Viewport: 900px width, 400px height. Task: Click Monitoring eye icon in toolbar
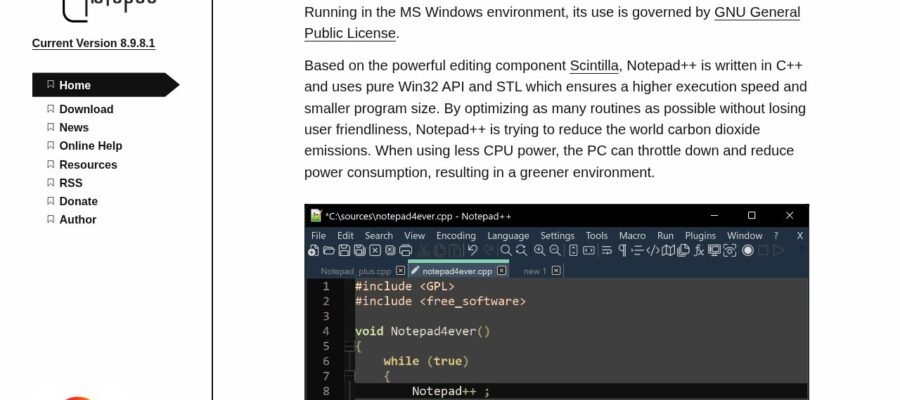tap(730, 250)
